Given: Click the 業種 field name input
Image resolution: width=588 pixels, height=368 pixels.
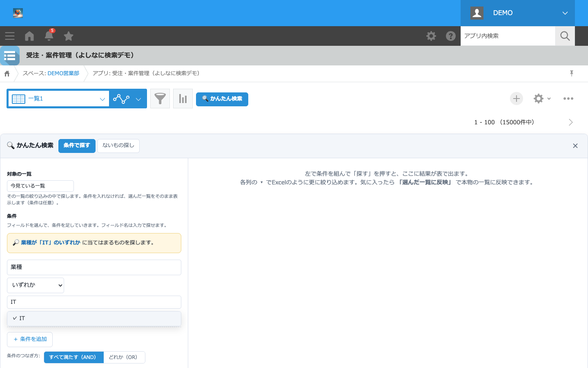Looking at the screenshot, I should pyautogui.click(x=94, y=267).
